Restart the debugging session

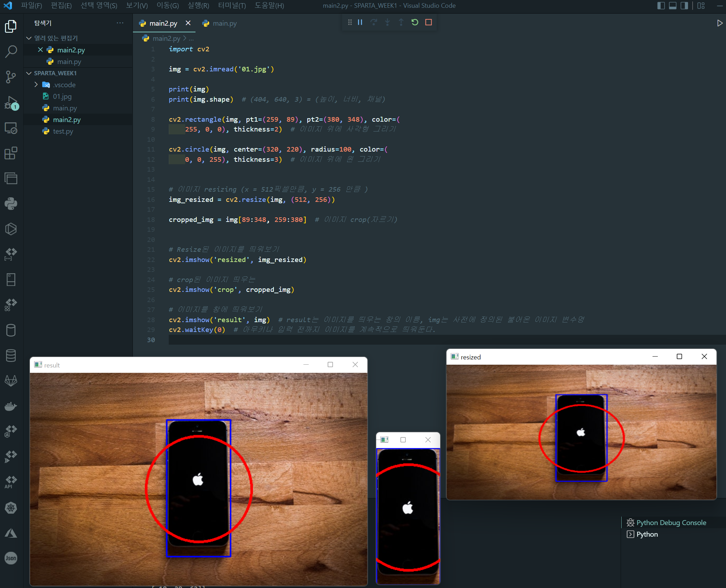(415, 22)
